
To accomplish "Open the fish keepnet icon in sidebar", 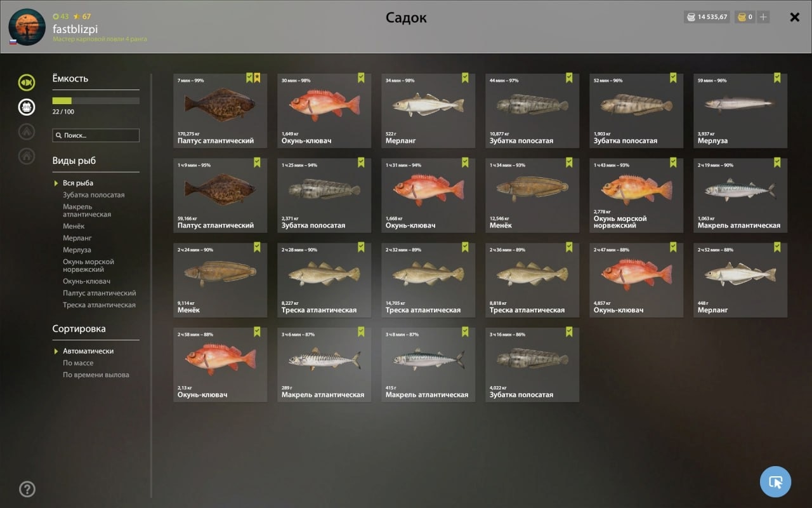I will click(27, 82).
